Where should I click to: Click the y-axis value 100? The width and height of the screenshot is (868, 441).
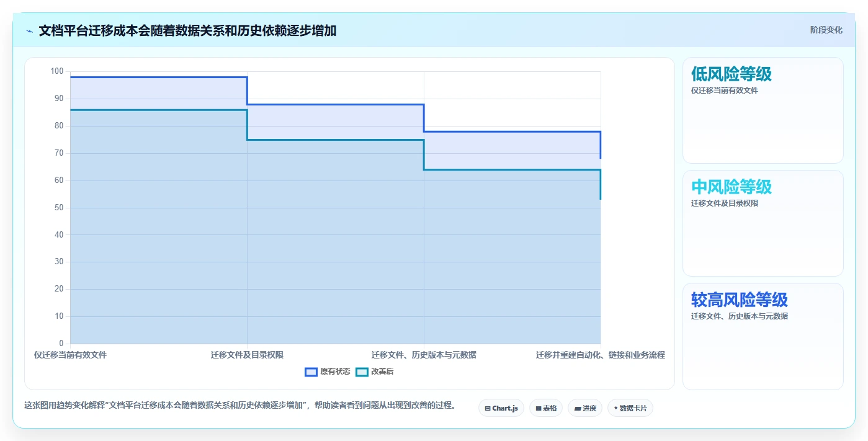point(57,71)
